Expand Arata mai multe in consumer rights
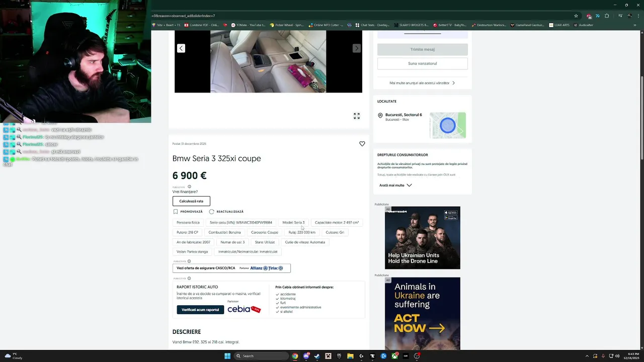 point(395,185)
